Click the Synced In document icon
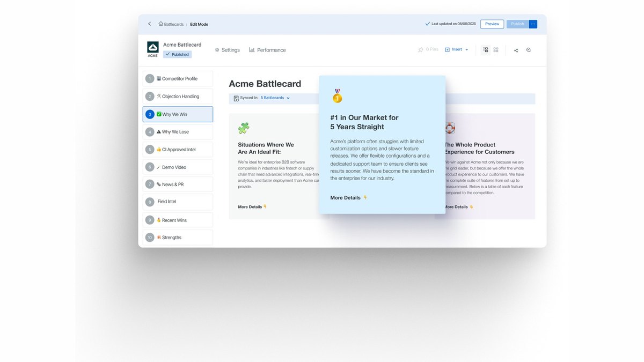The height and width of the screenshot is (362, 644). pyautogui.click(x=236, y=98)
